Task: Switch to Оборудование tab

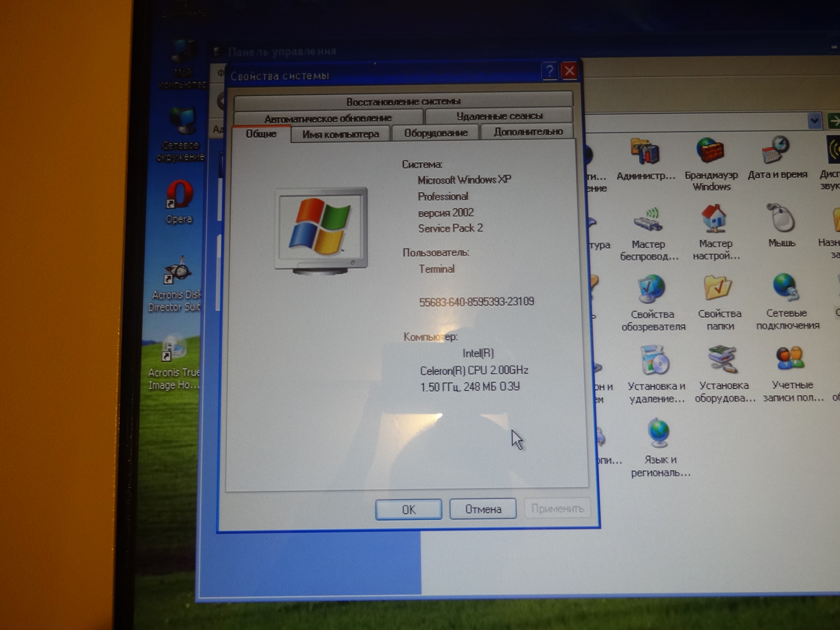Action: click(436, 133)
